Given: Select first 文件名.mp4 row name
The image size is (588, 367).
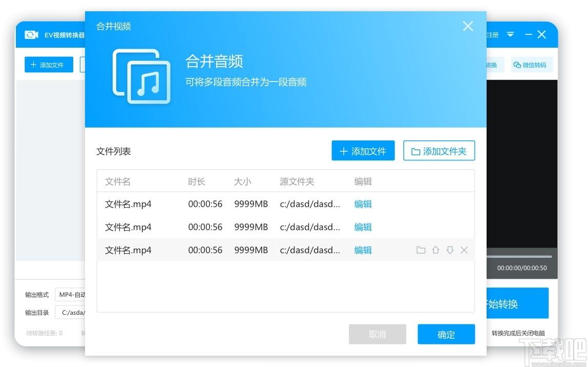Looking at the screenshot, I should pos(128,204).
